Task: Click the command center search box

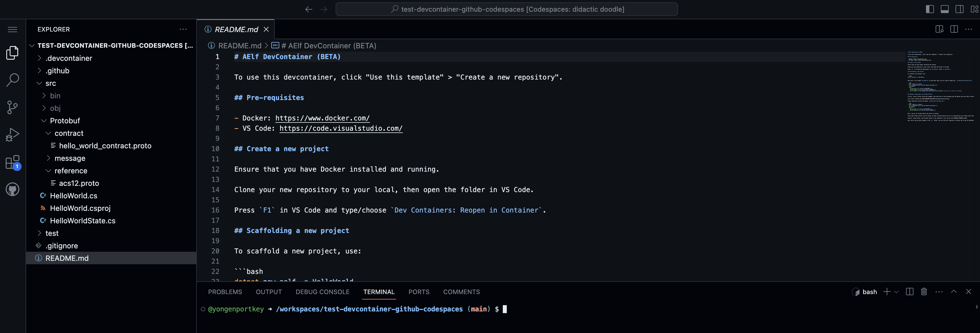Action: pyautogui.click(x=506, y=9)
